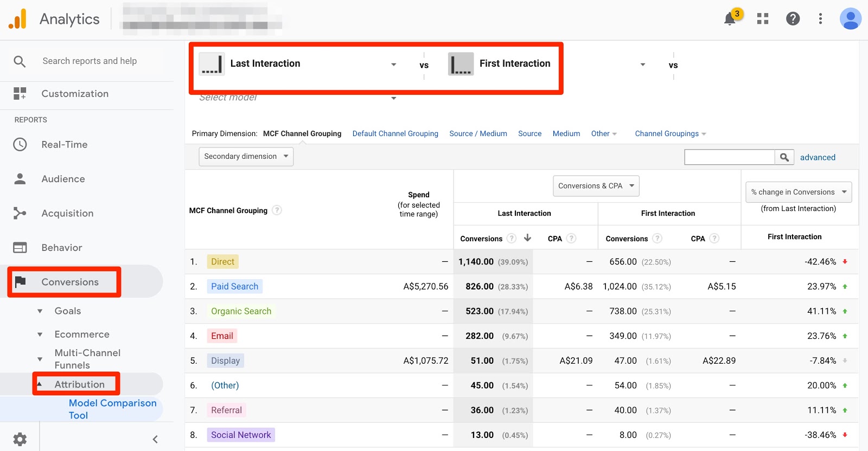Screen dimensions: 868x451
Task: Click help icon next to Last Interaction CPA
Action: (x=571, y=239)
